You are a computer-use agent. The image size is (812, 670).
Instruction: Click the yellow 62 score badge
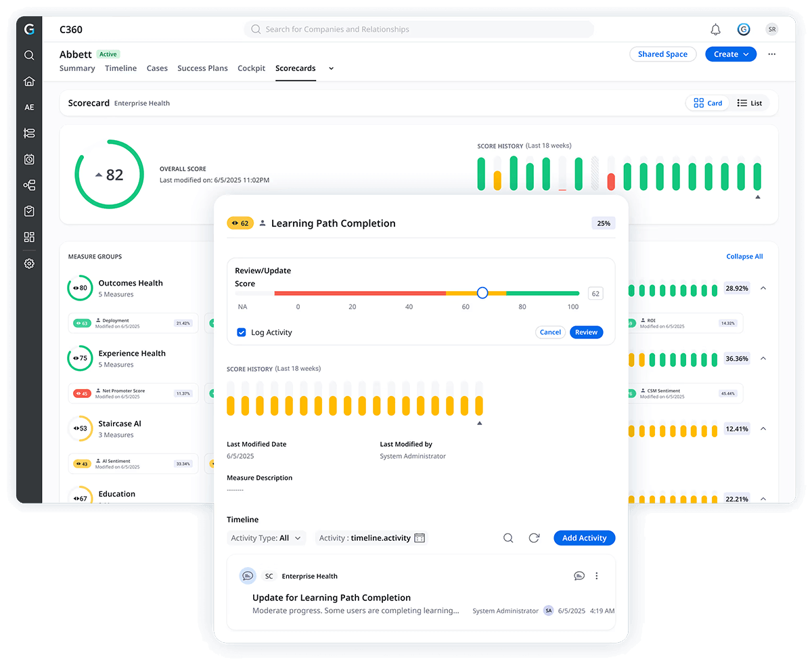click(x=240, y=223)
